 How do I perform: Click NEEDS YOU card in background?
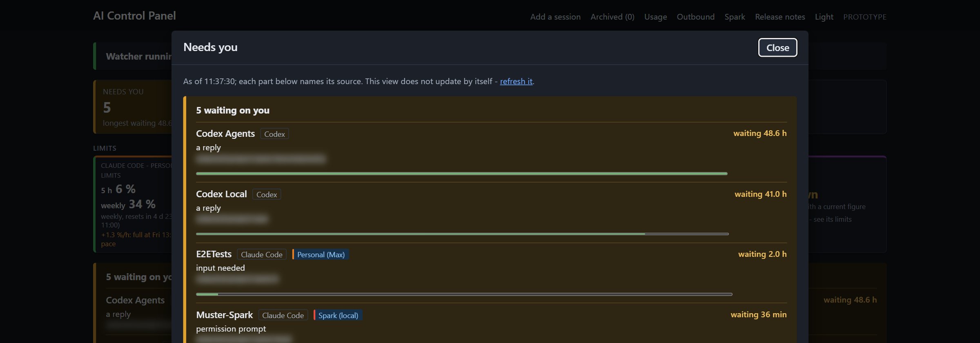click(133, 107)
